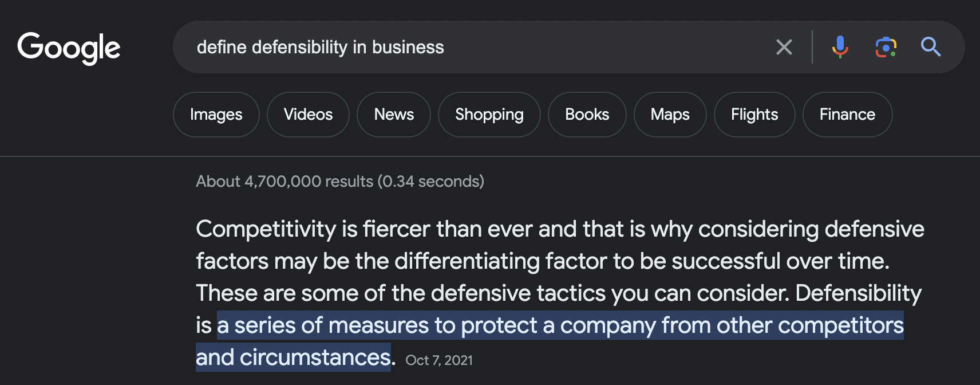
Task: Focus the 'define defensibility in business' search box
Action: point(481,47)
